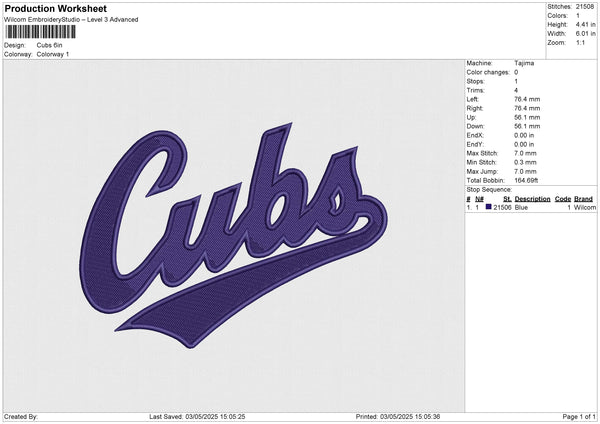Click the Cubs 6in design name
Image resolution: width=600 pixels, height=424 pixels.
tap(50, 45)
